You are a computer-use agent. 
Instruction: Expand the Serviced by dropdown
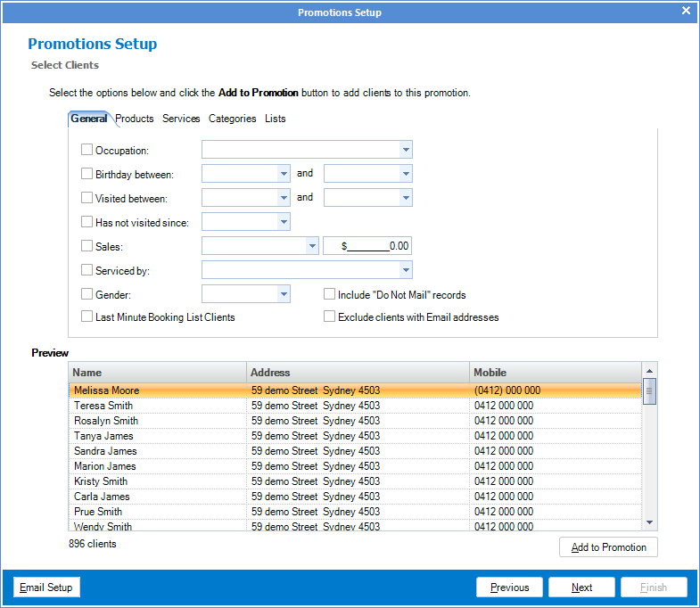[406, 270]
